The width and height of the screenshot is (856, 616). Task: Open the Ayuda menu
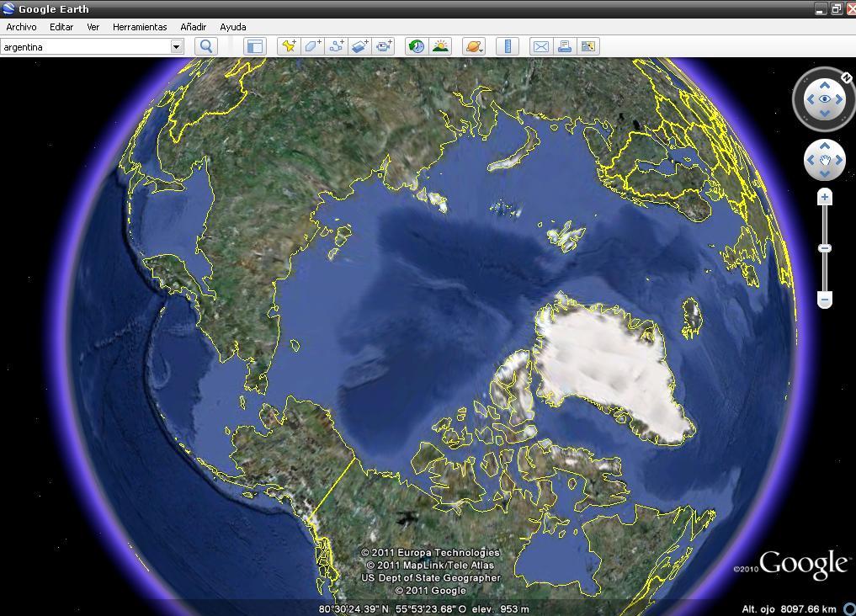233,27
